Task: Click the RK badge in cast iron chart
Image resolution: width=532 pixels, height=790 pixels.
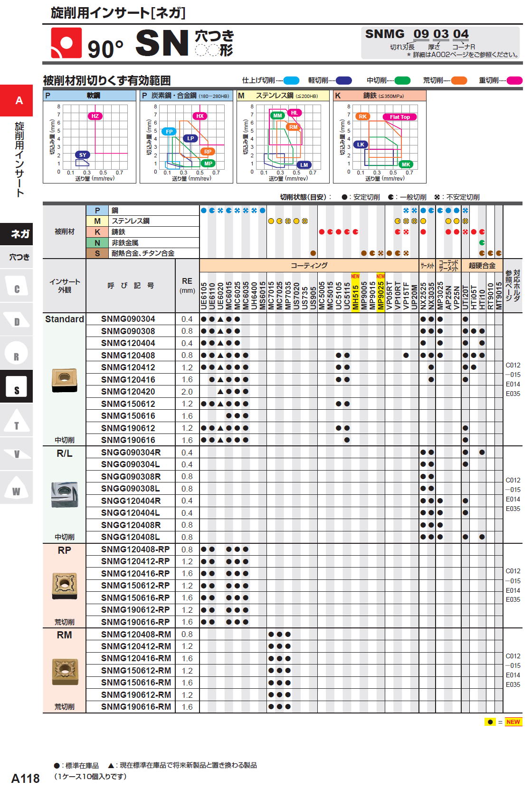Action: pyautogui.click(x=362, y=116)
